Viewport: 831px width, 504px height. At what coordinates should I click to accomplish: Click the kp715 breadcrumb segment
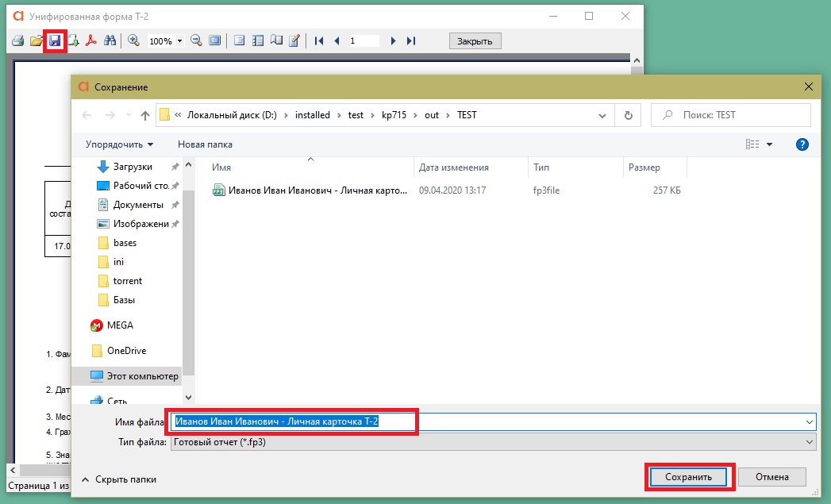(394, 115)
